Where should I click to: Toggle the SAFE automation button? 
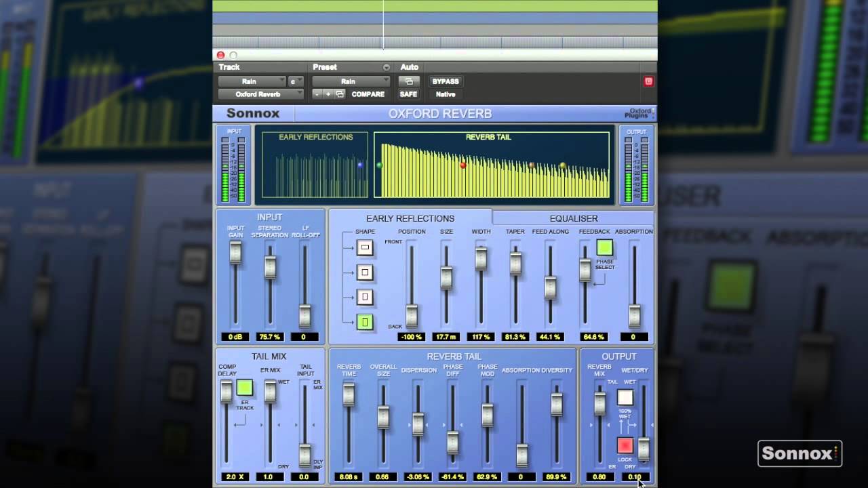click(408, 94)
